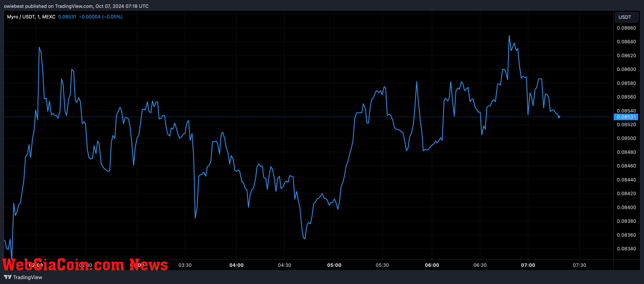Click the −0.00004 (−0.05%) change value
This screenshot has width=644, height=284.
coord(101,17)
